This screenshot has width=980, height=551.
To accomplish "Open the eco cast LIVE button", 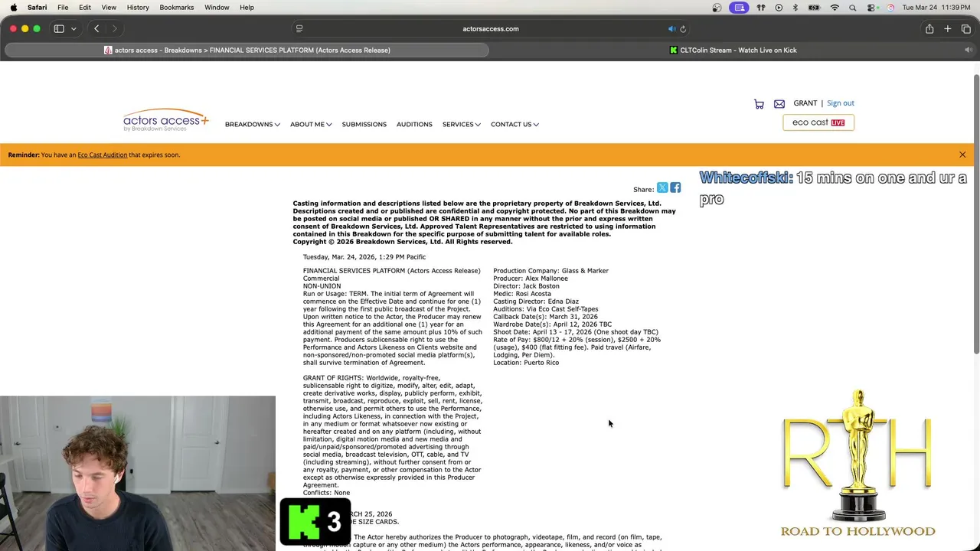I will [x=818, y=122].
